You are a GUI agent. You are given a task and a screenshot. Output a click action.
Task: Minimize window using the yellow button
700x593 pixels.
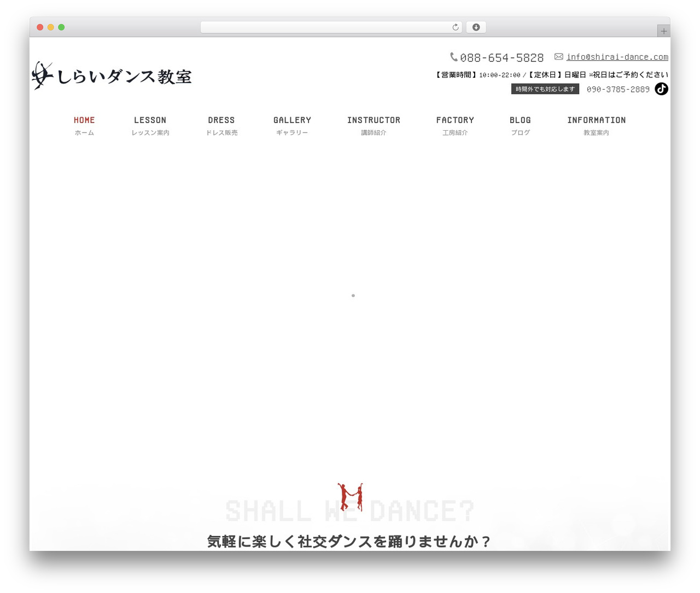[x=50, y=27]
